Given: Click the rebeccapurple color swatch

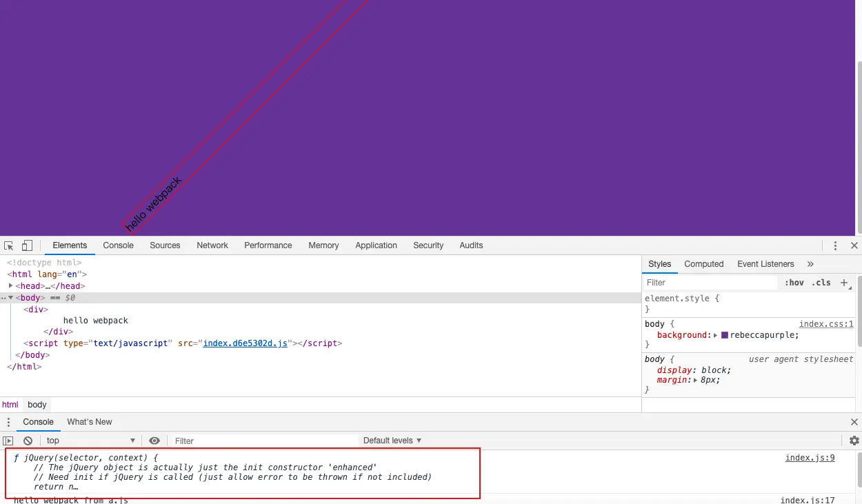Looking at the screenshot, I should [725, 335].
